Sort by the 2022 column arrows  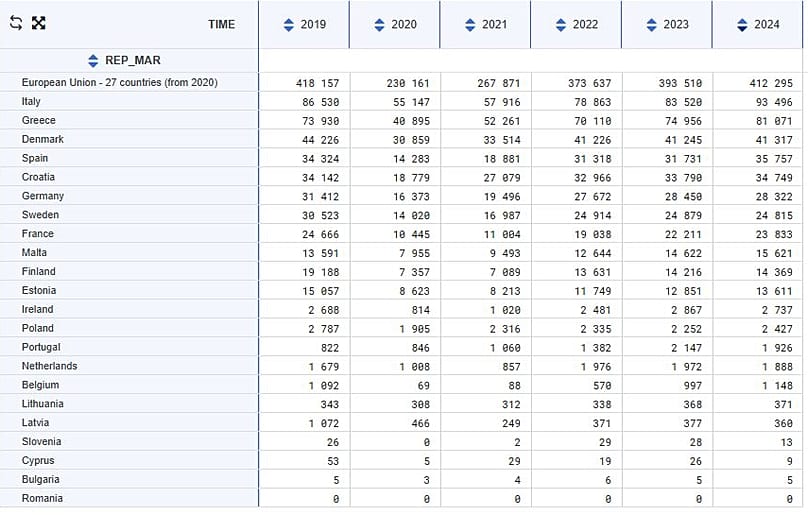(560, 24)
